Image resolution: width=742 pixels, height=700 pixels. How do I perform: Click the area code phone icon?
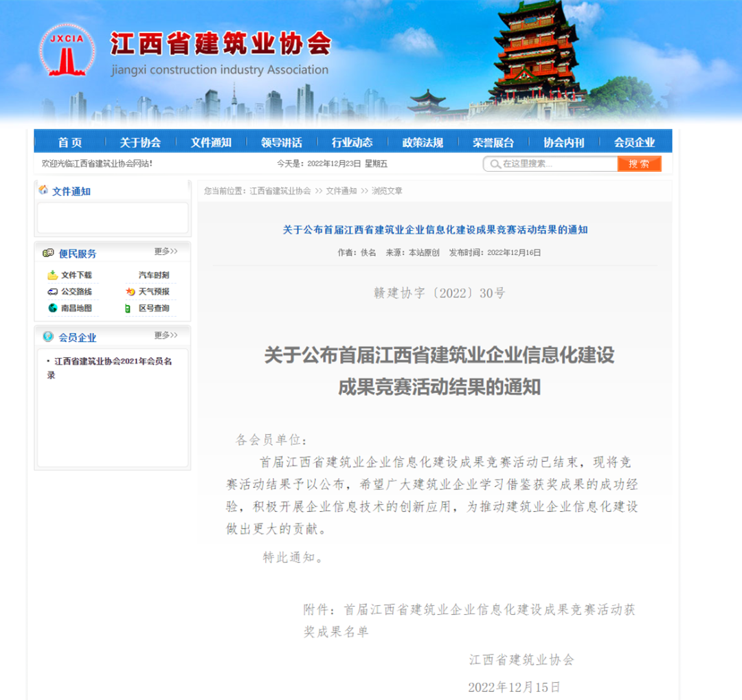click(127, 308)
